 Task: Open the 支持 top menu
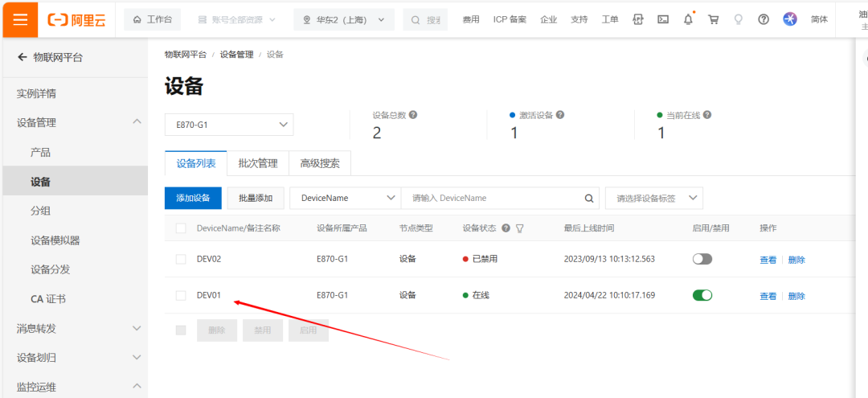579,19
